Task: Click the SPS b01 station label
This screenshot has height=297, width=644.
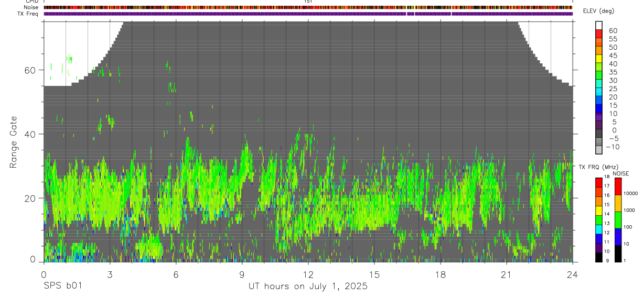Action: [x=62, y=287]
